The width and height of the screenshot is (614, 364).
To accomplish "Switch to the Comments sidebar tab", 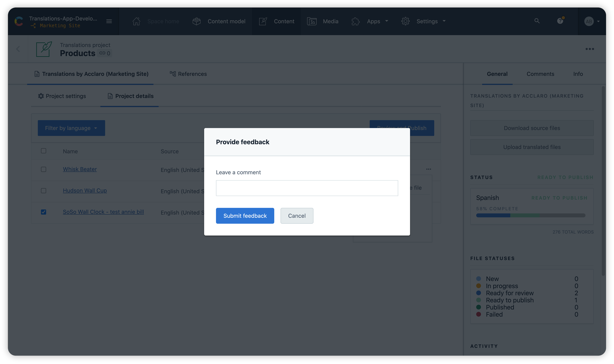I will click(540, 74).
